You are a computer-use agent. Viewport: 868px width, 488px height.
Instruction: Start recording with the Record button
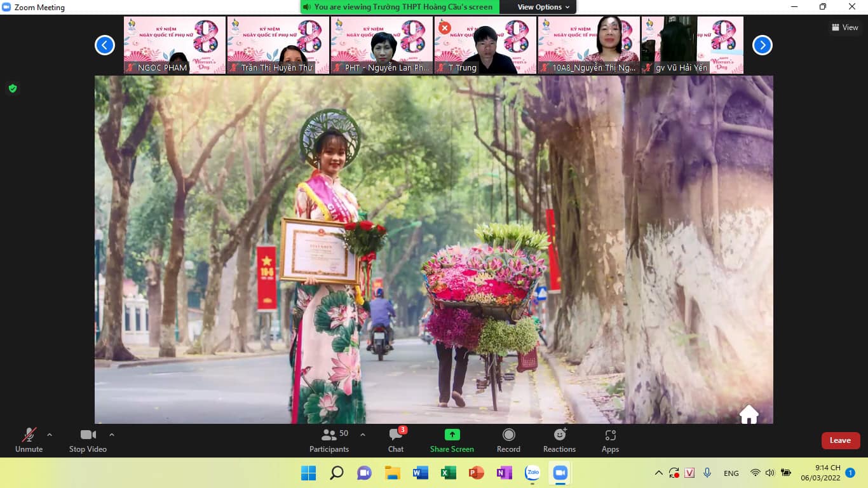coord(508,440)
